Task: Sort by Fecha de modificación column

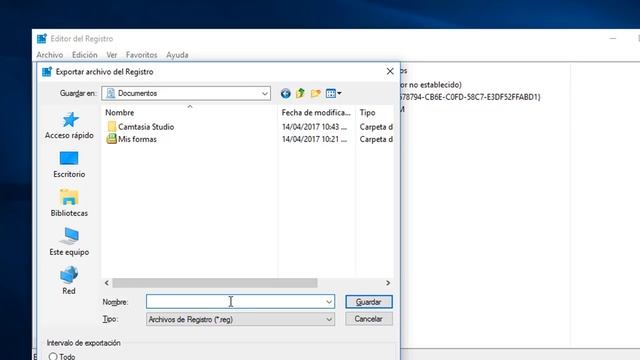Action: [x=317, y=113]
